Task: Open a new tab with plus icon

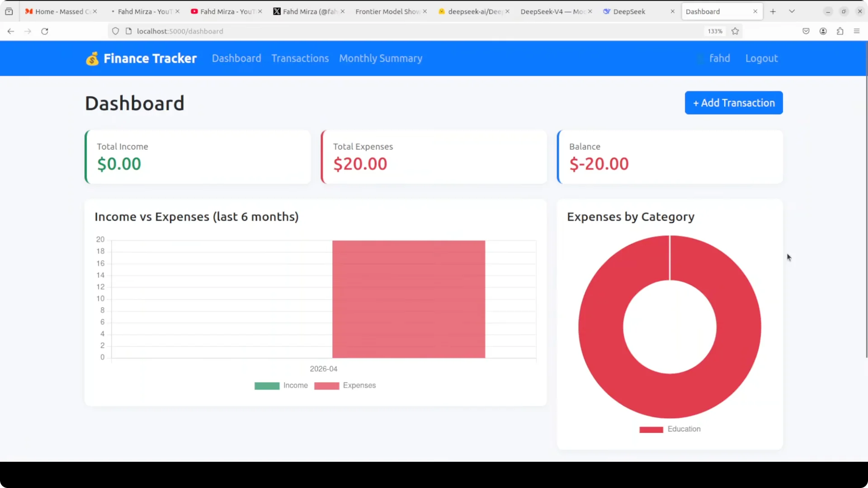Action: [773, 11]
